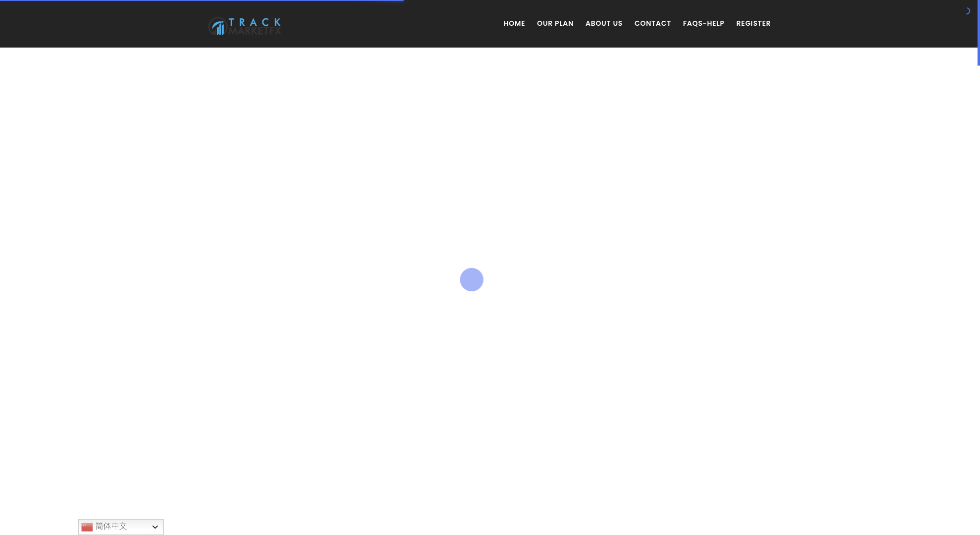Click the small spinner icon at top right
Screen dimensions: 980x535
point(967,11)
